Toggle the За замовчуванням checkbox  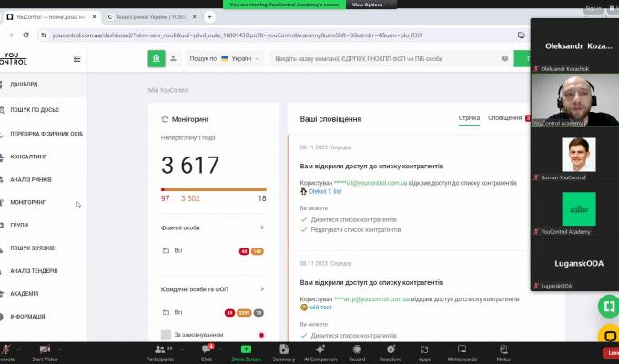click(167, 334)
